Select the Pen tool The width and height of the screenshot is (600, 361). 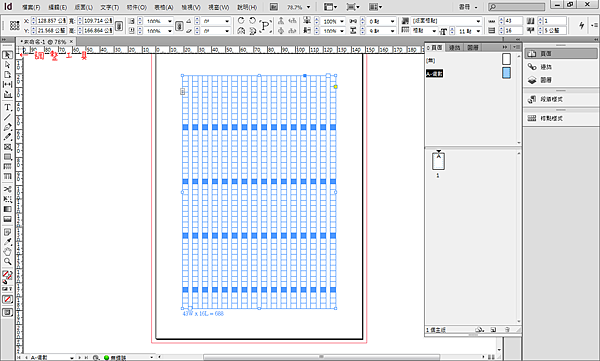coord(7,127)
